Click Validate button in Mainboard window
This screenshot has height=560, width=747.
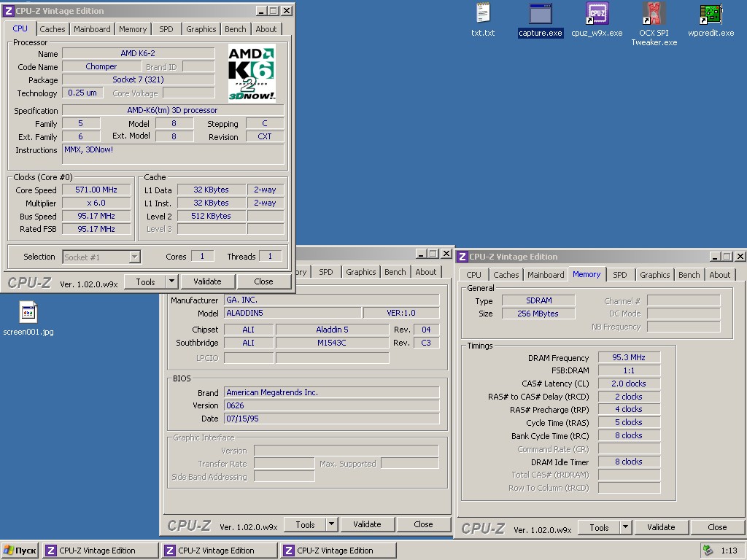[x=367, y=524]
